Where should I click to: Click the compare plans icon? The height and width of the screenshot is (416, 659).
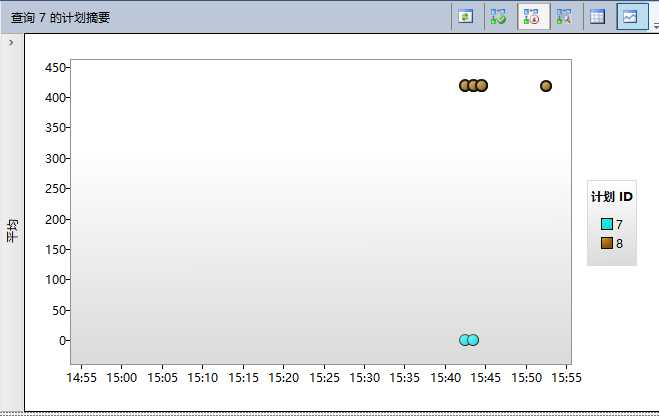(564, 17)
